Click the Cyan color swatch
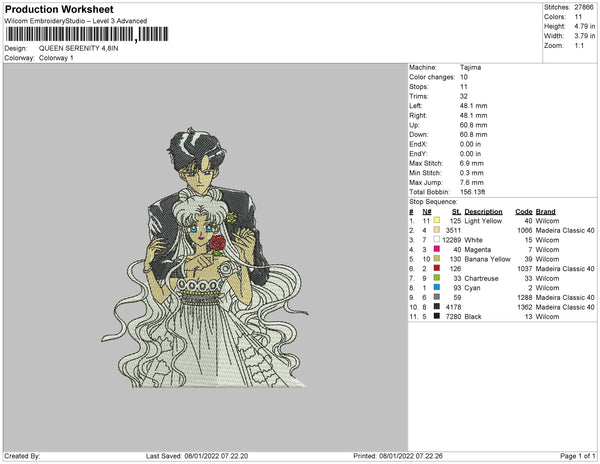This screenshot has height=464, width=600. tap(437, 287)
